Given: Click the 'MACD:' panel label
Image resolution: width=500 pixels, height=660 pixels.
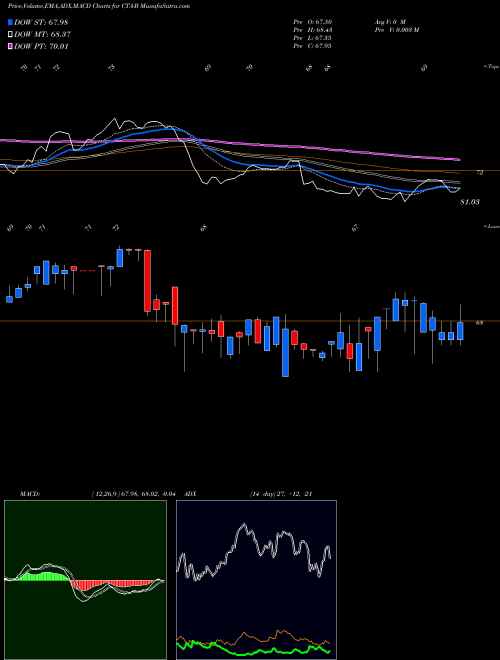Looking at the screenshot, I should click(29, 494).
